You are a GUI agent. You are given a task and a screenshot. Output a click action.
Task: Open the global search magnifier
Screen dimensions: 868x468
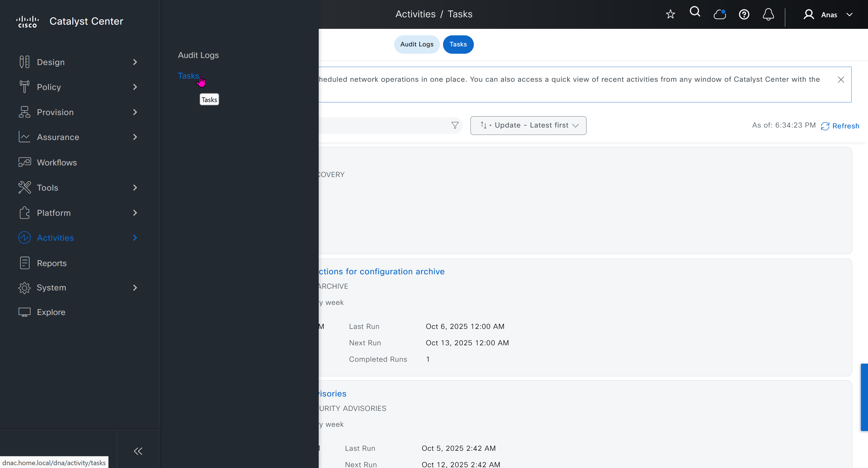pos(695,12)
